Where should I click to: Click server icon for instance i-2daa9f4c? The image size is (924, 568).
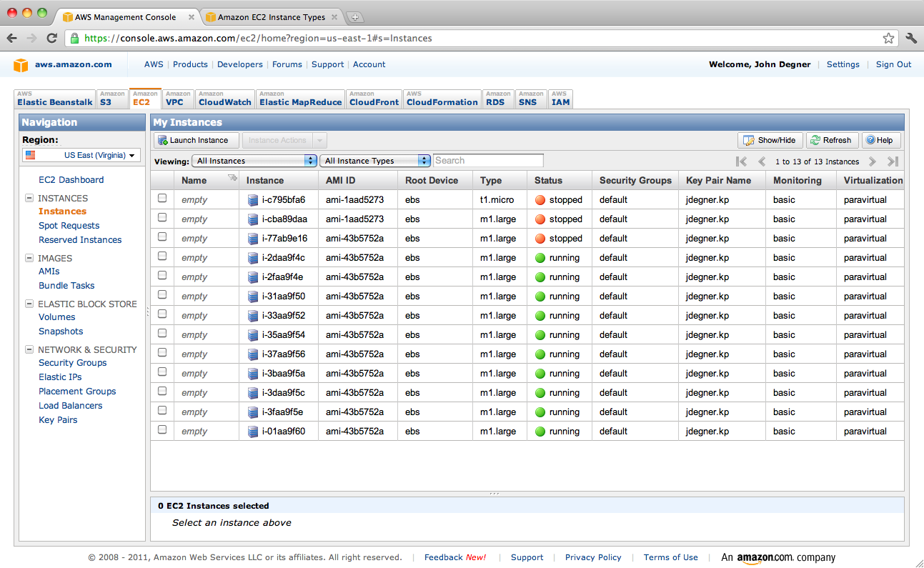252,258
